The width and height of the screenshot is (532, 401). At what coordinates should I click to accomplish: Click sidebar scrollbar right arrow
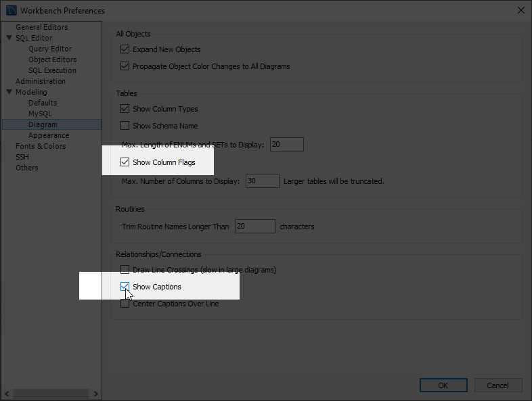[95, 394]
